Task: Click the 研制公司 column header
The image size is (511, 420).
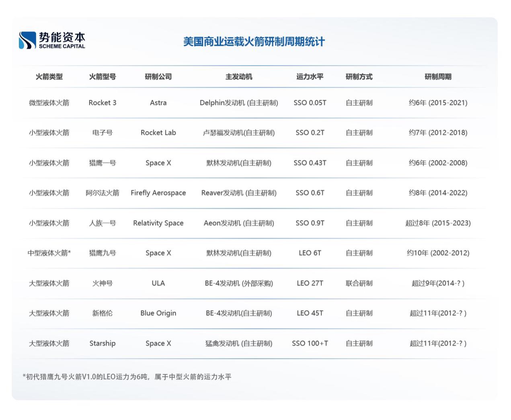Action: click(x=158, y=77)
